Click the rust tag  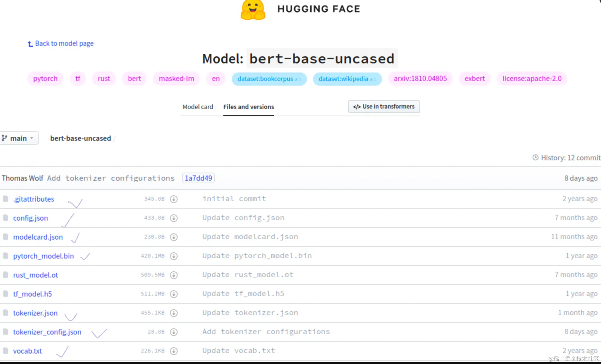(104, 78)
